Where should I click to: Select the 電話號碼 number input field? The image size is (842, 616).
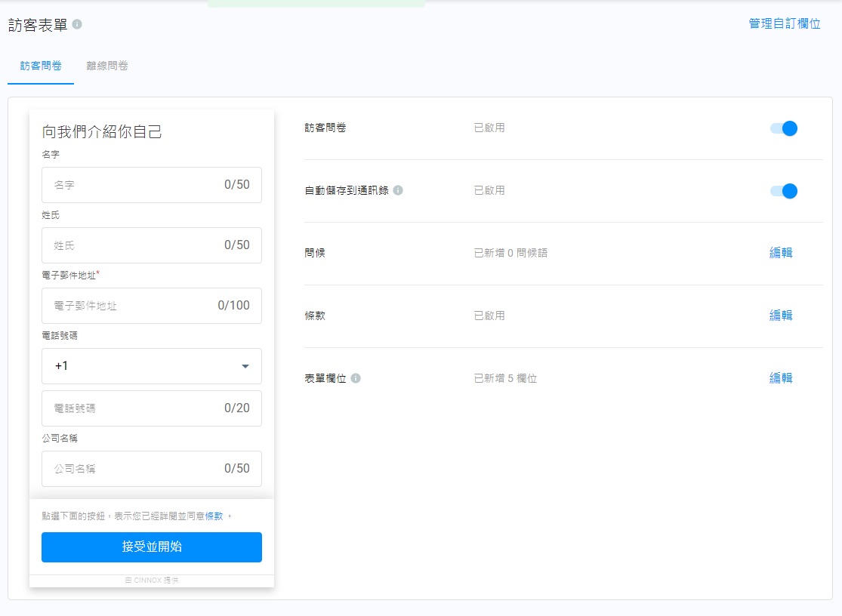(136, 408)
